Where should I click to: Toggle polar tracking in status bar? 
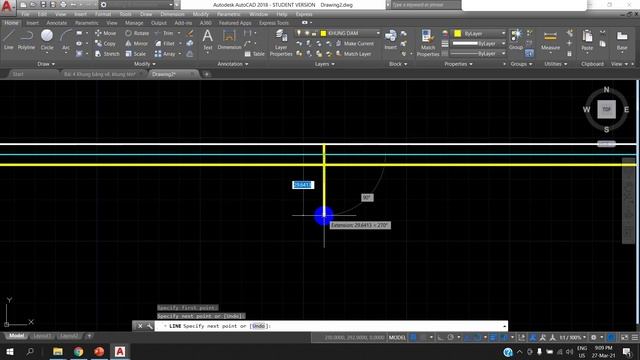(450, 338)
